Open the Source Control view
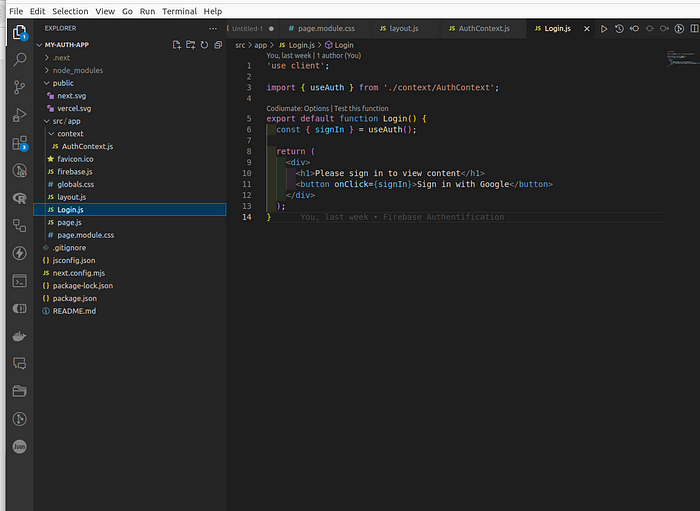The width and height of the screenshot is (700, 511). click(20, 87)
